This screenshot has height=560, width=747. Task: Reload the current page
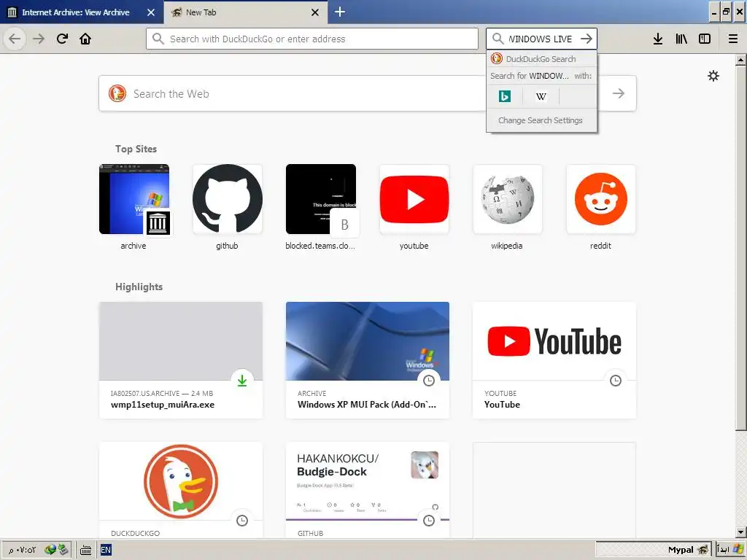pos(62,39)
